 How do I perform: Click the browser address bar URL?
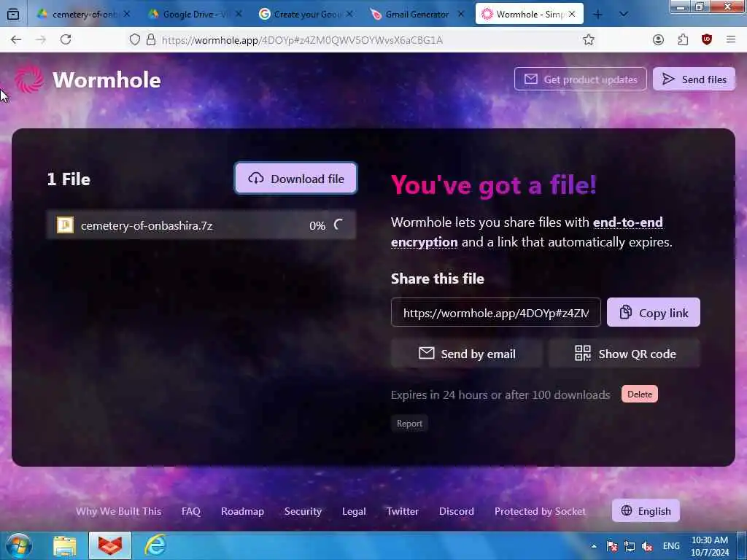(x=302, y=40)
